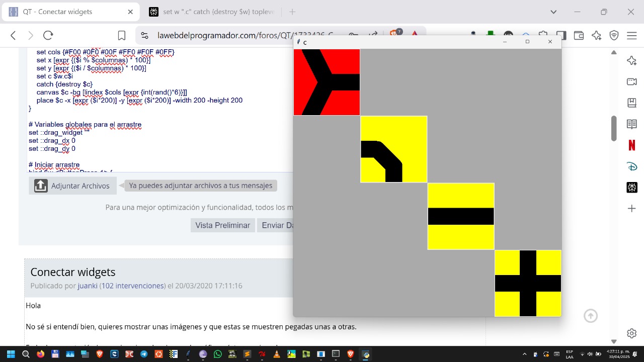Click the yellow curved-road tile in window c
This screenshot has width=644, height=362.
click(393, 149)
